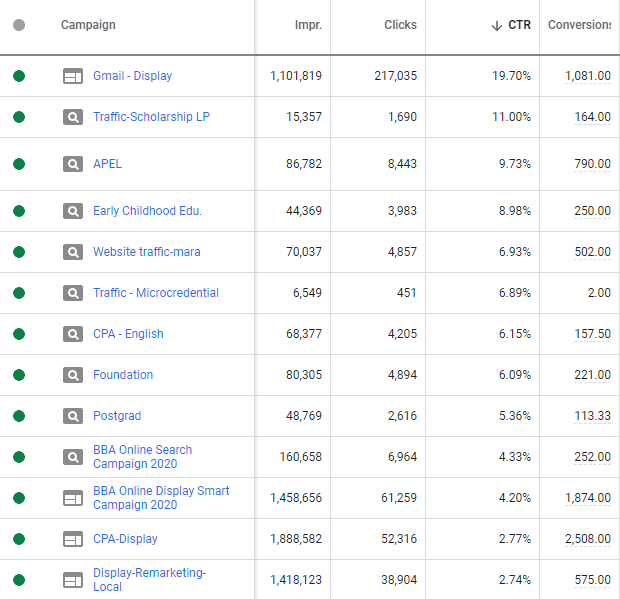The image size is (620, 599).
Task: Click the display icon next to Display-Remarketing-Local
Action: point(73,580)
